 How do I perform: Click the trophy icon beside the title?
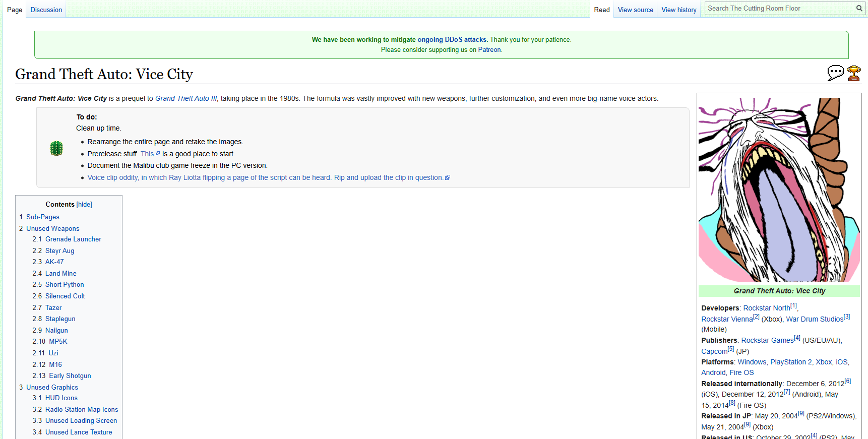click(854, 73)
